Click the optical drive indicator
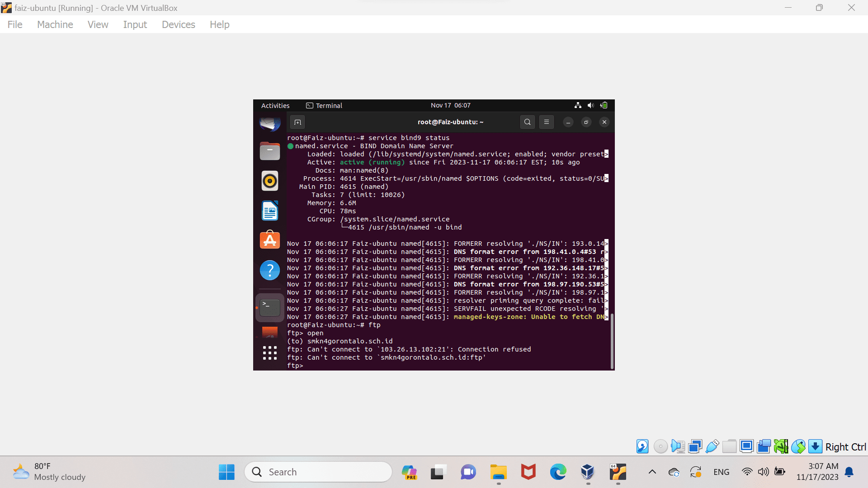The image size is (868, 488). (x=660, y=446)
